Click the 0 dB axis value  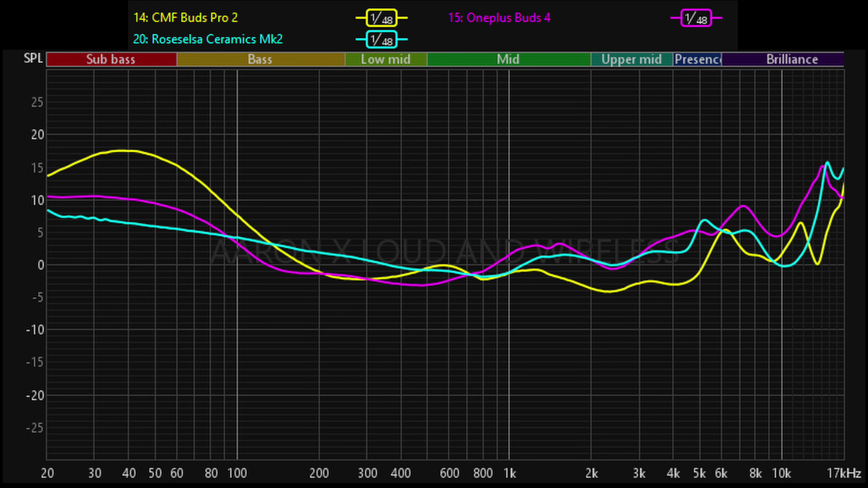41,265
